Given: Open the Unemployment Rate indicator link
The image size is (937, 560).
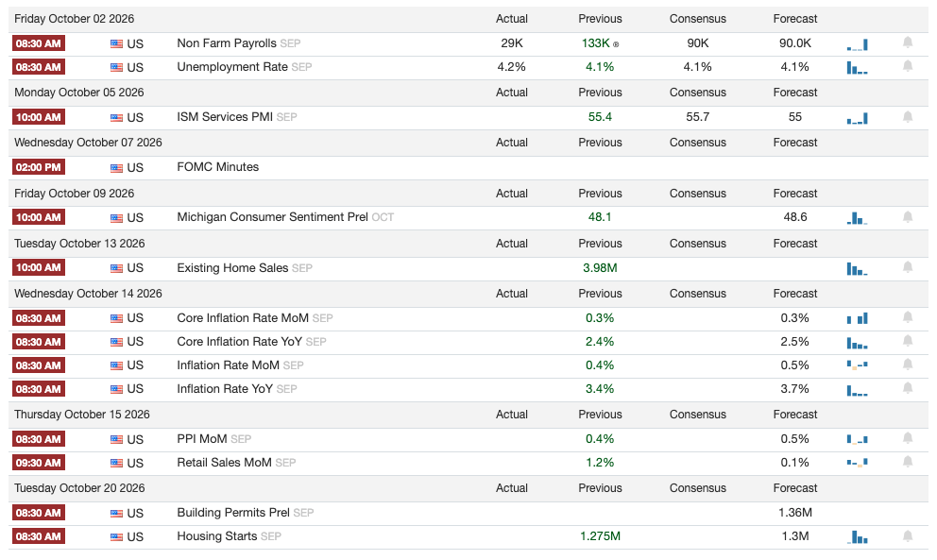Looking at the screenshot, I should [x=232, y=67].
